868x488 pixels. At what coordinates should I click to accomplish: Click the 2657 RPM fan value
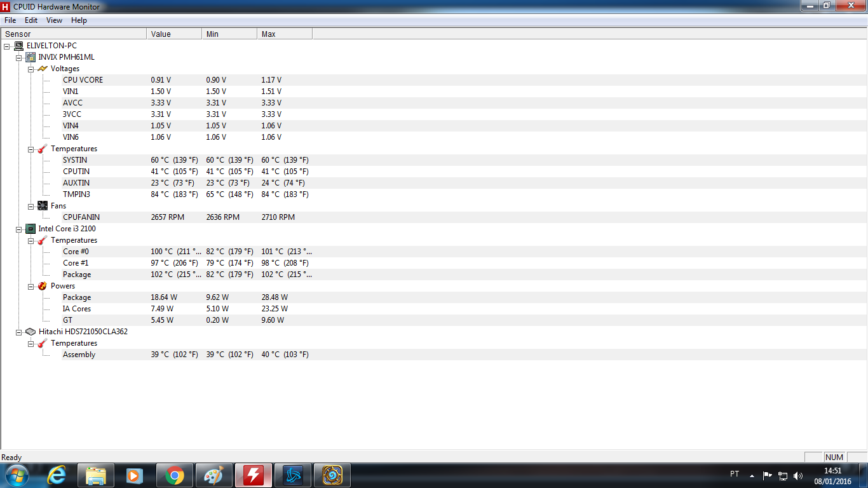[168, 217]
